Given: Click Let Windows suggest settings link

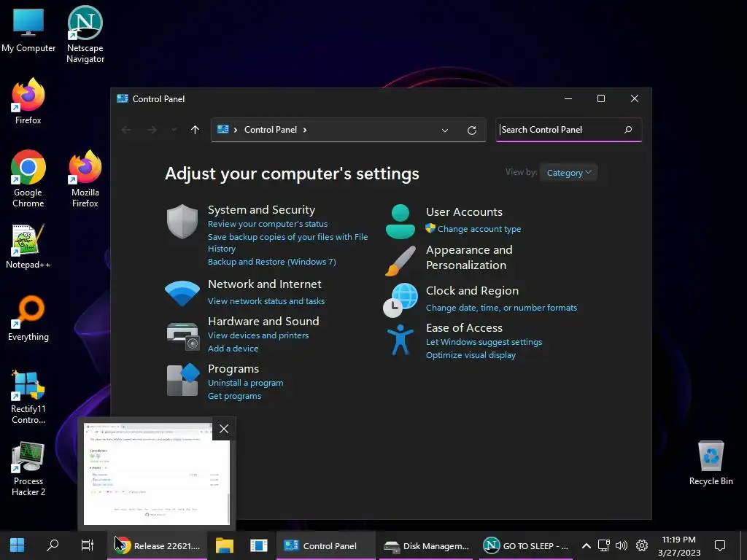Looking at the screenshot, I should click(484, 342).
